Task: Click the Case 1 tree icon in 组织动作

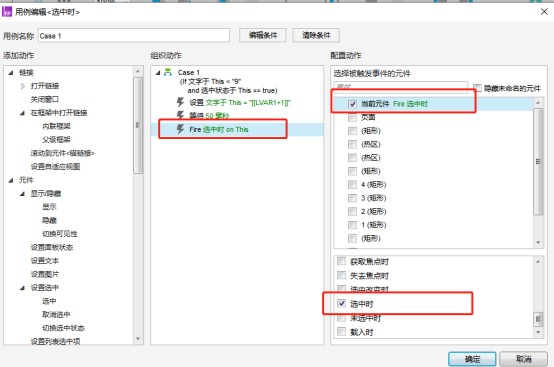Action: pos(168,72)
